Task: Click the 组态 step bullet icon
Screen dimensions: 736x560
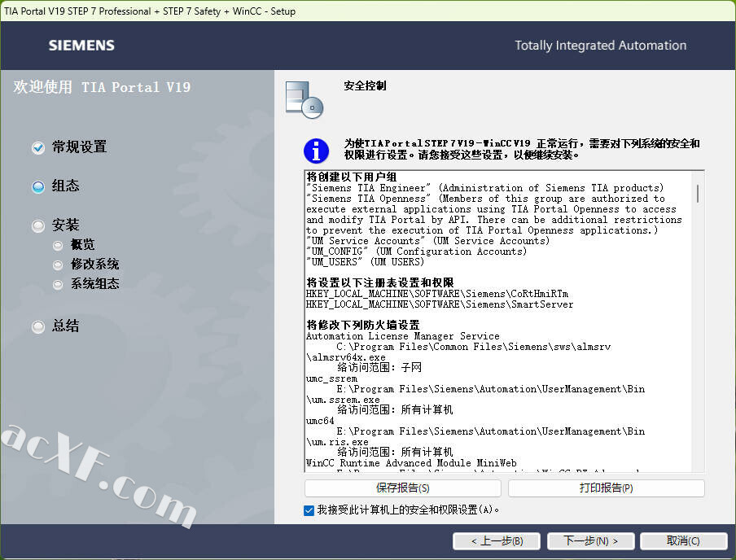Action: point(38,186)
